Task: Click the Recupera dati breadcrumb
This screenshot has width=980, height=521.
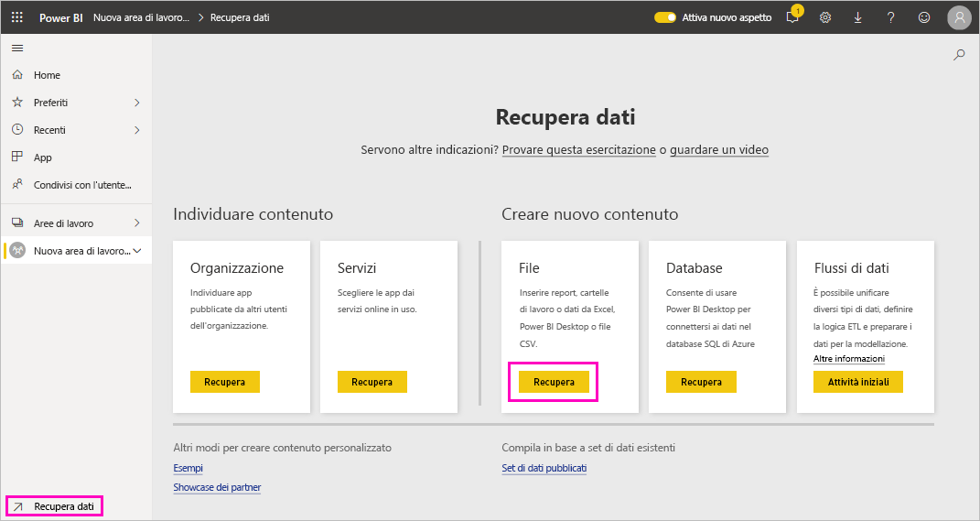Action: coord(240,17)
